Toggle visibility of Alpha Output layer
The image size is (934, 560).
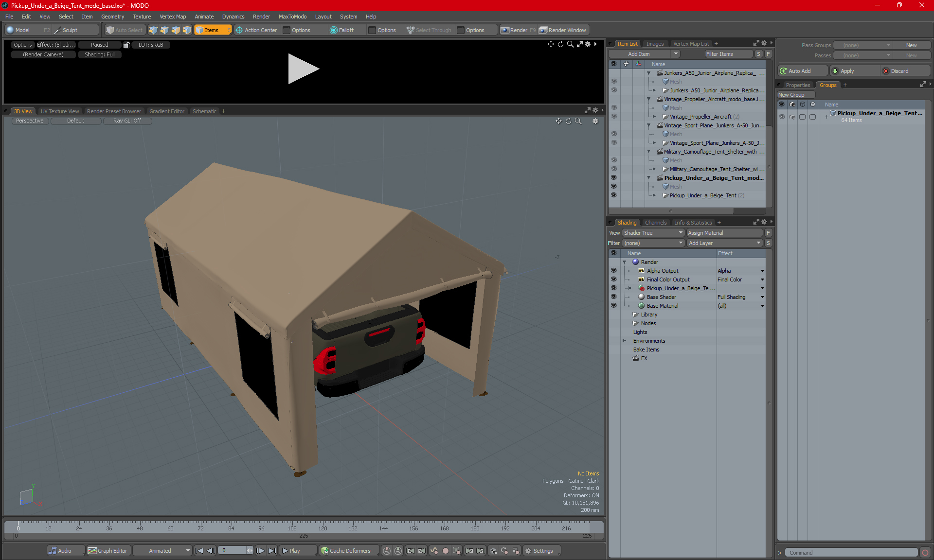pos(613,271)
